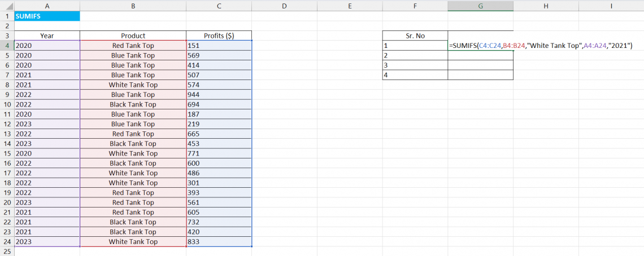Image resolution: width=644 pixels, height=256 pixels.
Task: Select the profit cell with value 944
Action: (219, 95)
